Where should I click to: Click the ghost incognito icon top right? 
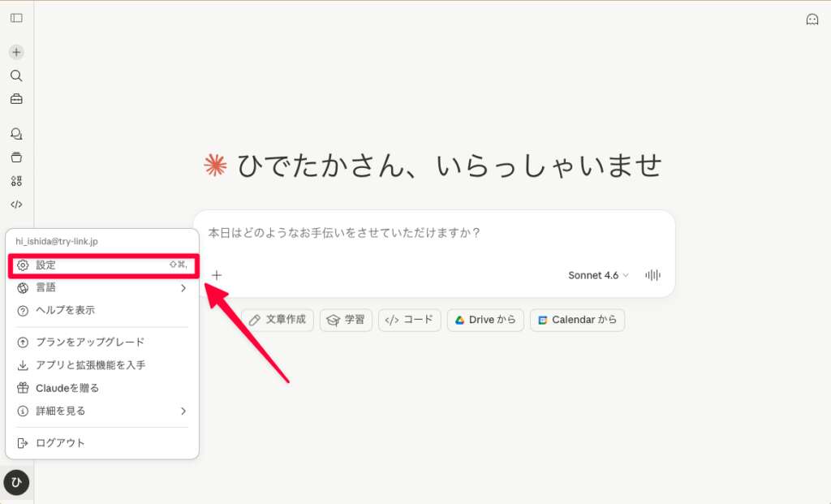point(812,18)
